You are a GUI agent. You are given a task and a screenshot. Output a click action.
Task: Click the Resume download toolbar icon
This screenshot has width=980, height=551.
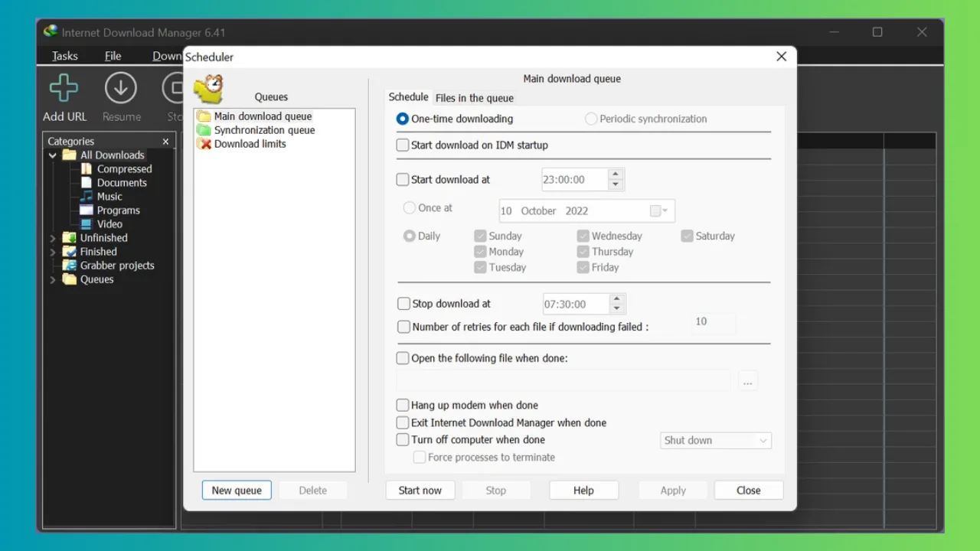click(x=120, y=89)
